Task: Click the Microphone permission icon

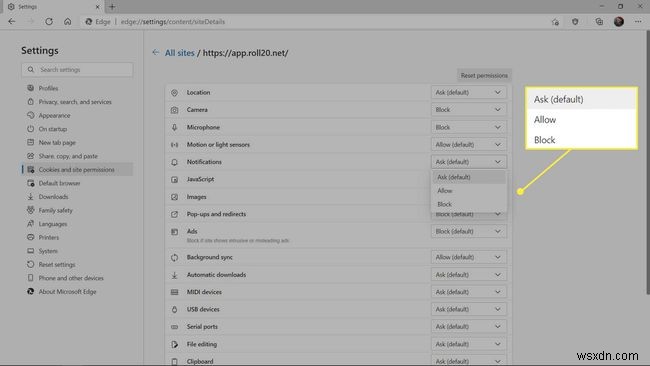Action: (175, 127)
